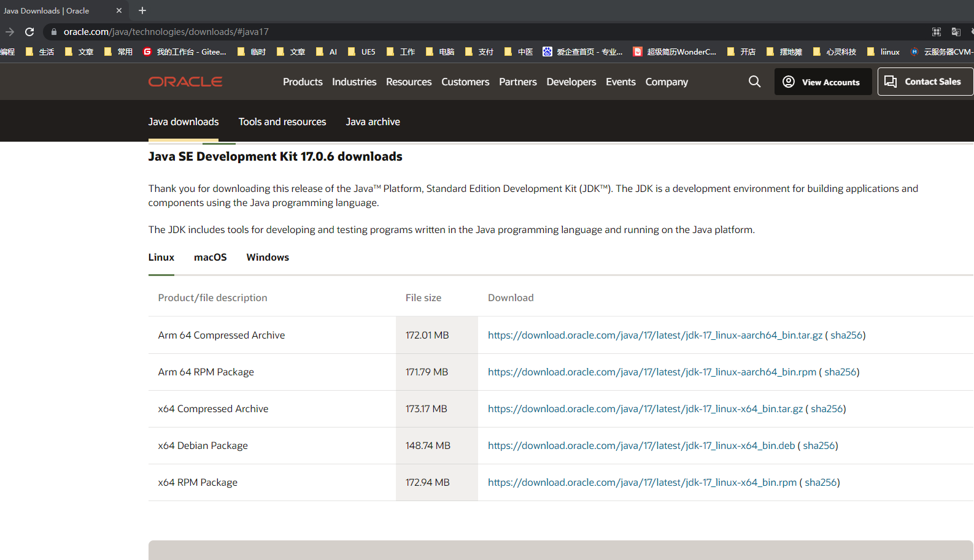Switch to the Windows tab
The image size is (974, 560).
pyautogui.click(x=268, y=257)
